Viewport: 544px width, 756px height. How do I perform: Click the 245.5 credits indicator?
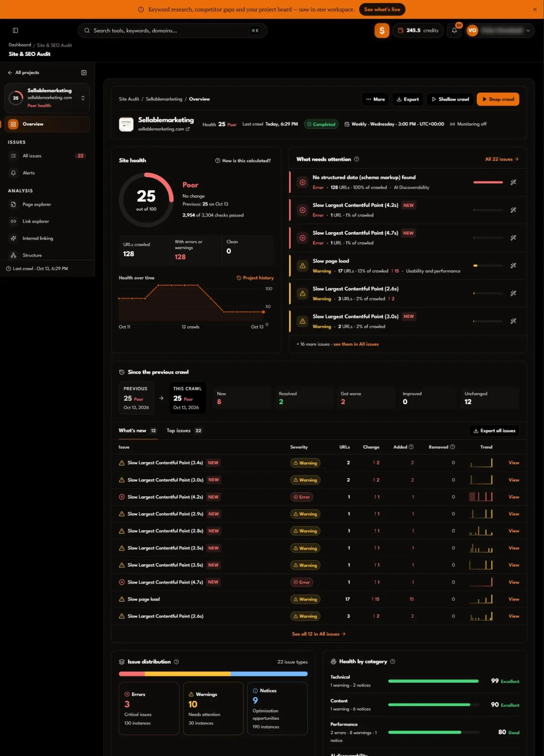pyautogui.click(x=418, y=30)
